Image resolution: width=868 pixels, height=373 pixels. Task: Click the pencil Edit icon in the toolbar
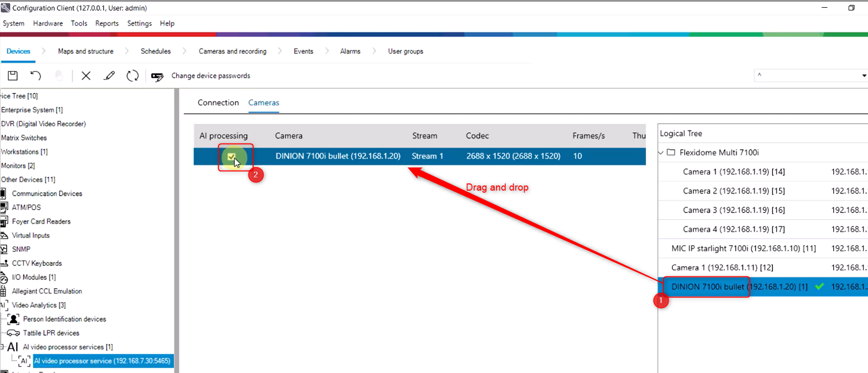109,76
